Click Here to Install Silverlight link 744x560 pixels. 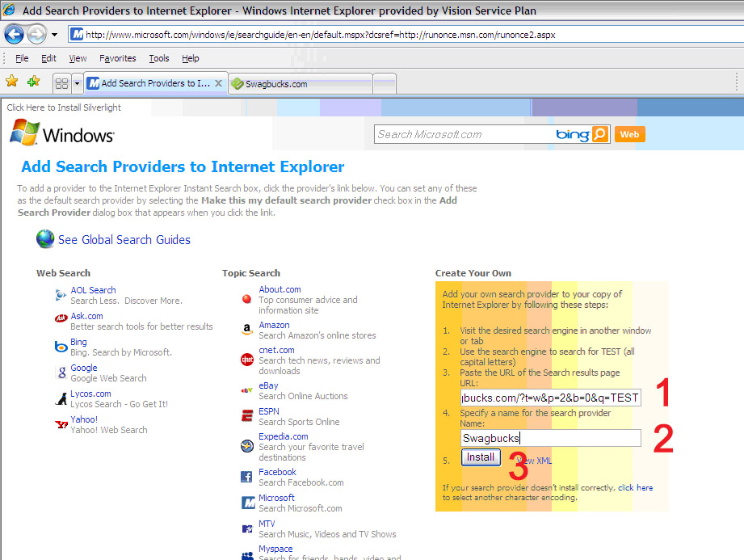pos(64,107)
